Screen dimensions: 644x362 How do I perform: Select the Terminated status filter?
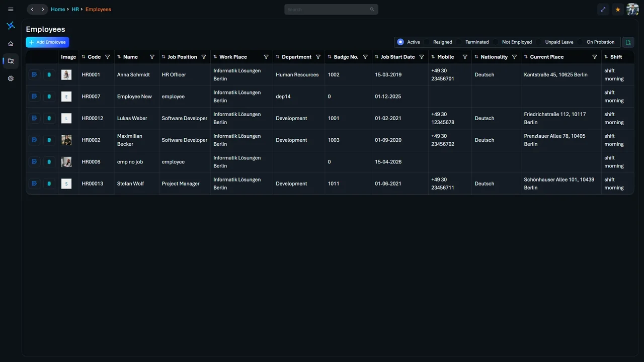pyautogui.click(x=459, y=42)
